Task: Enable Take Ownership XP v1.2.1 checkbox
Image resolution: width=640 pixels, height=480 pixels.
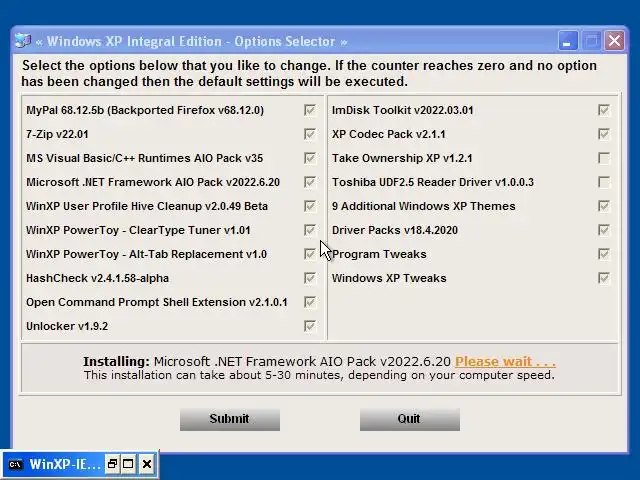Action: tap(604, 158)
